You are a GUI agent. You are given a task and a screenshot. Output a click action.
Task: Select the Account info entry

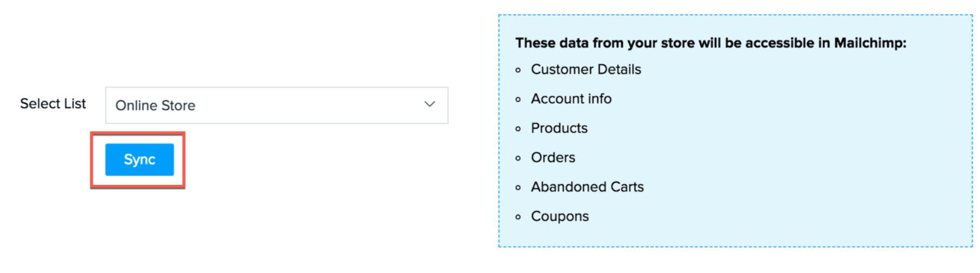[571, 99]
